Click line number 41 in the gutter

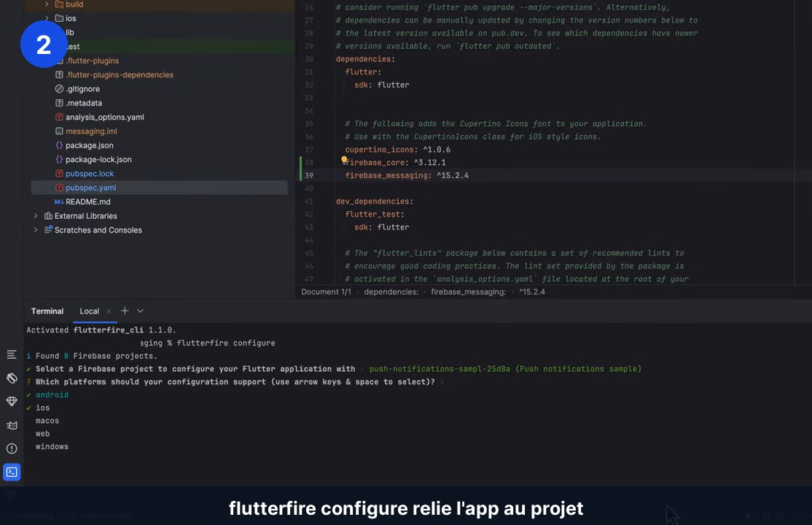pos(308,201)
